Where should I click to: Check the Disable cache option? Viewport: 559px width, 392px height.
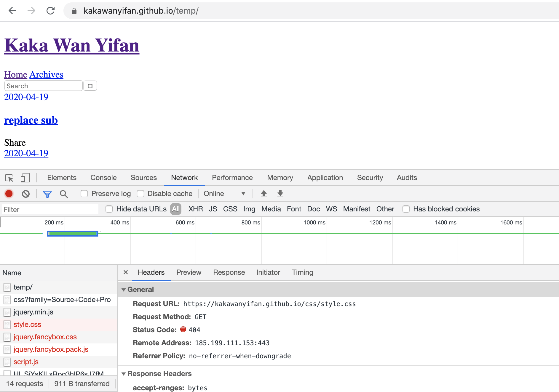click(140, 194)
